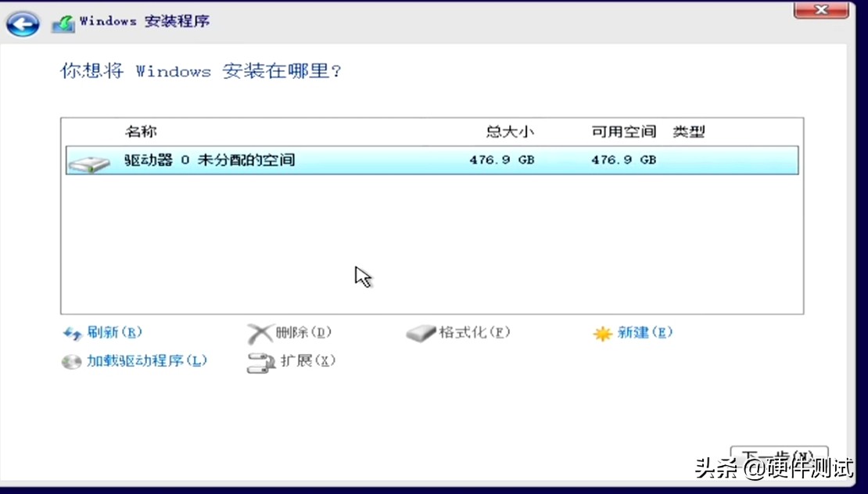Click the extend partition icon beside 扩展
The image size is (868, 494).
pos(259,362)
